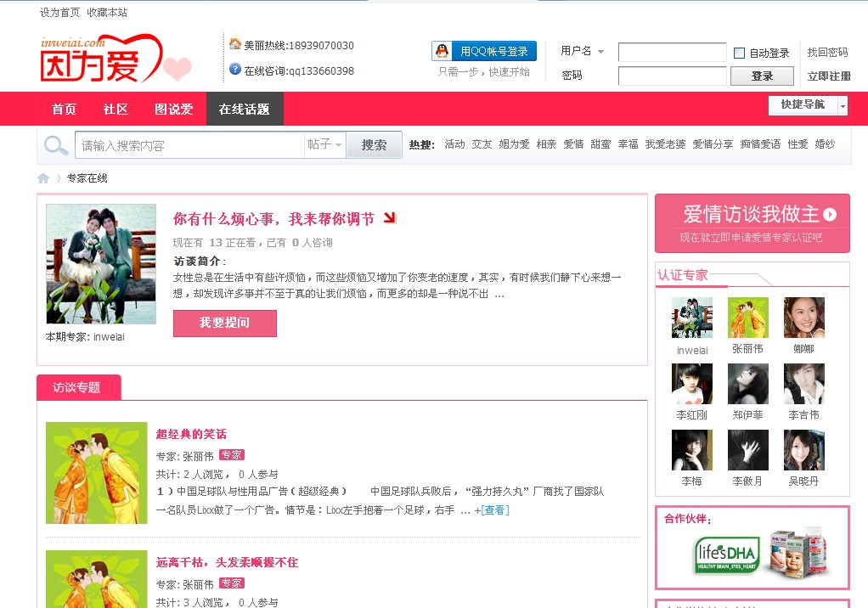Click 专家在线 breadcrumb link
This screenshot has width=868, height=608.
pos(87,178)
